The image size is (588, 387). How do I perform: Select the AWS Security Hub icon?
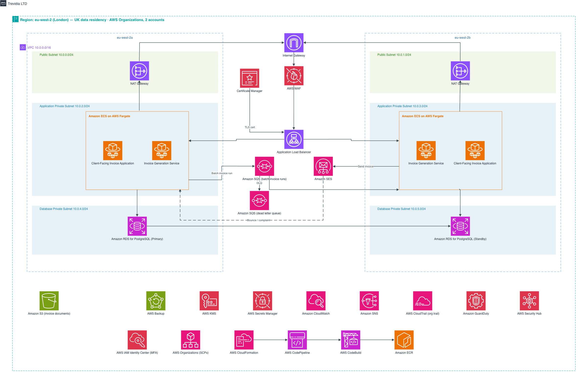click(529, 301)
